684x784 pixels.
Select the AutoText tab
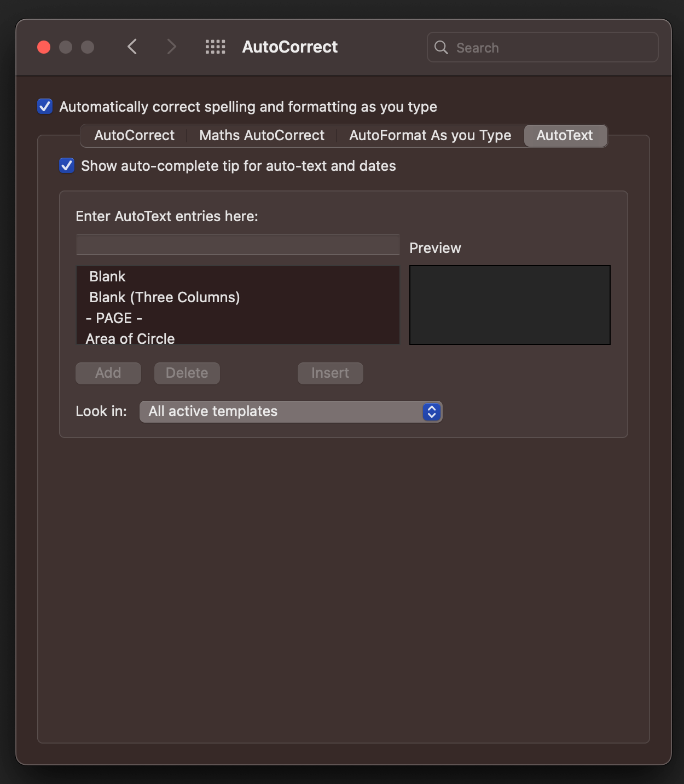click(565, 135)
